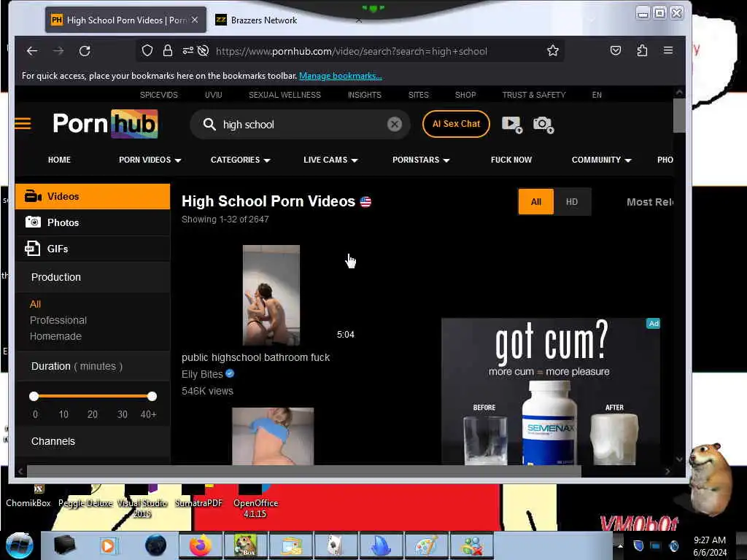747x560 pixels.
Task: Select the All quality filter toggle
Action: coord(536,202)
